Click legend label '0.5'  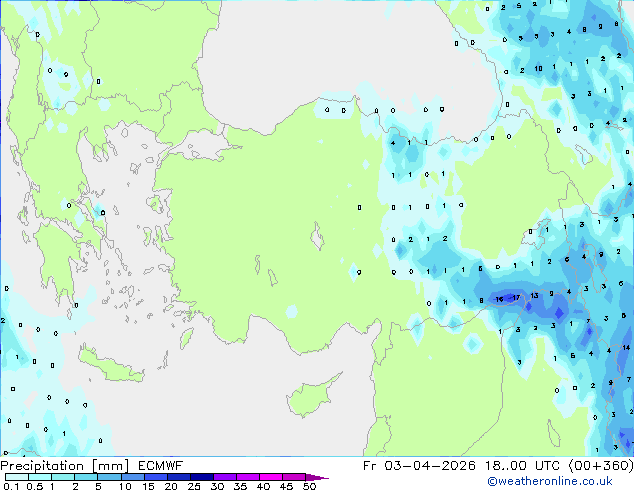point(35,486)
